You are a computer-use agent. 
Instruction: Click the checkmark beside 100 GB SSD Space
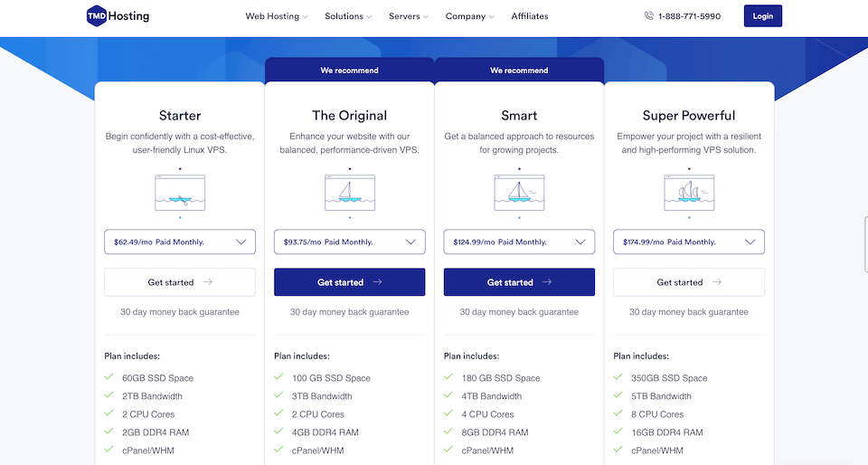(278, 377)
